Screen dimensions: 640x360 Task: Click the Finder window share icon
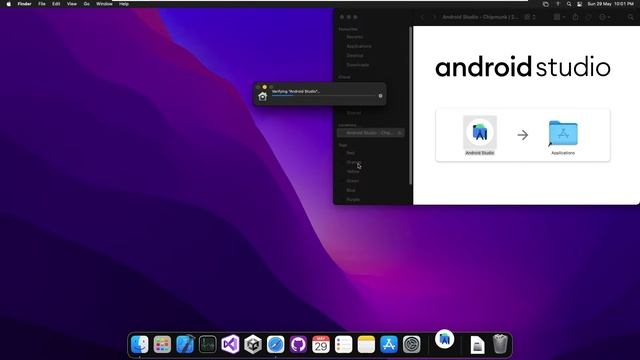point(576,17)
